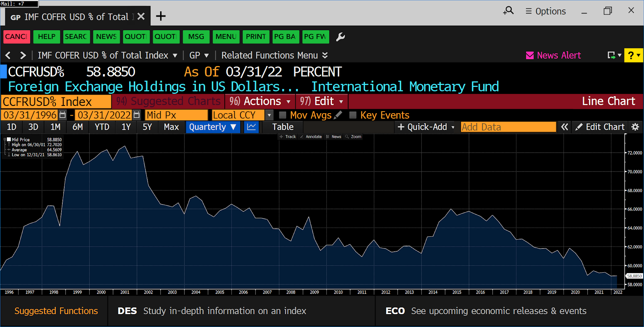
Task: Click the green HELP button
Action: 47,37
